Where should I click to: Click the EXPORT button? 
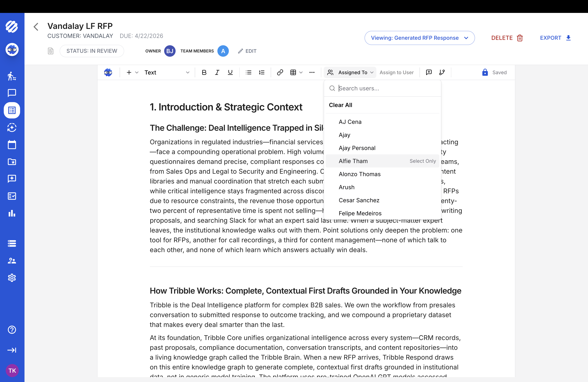click(555, 38)
